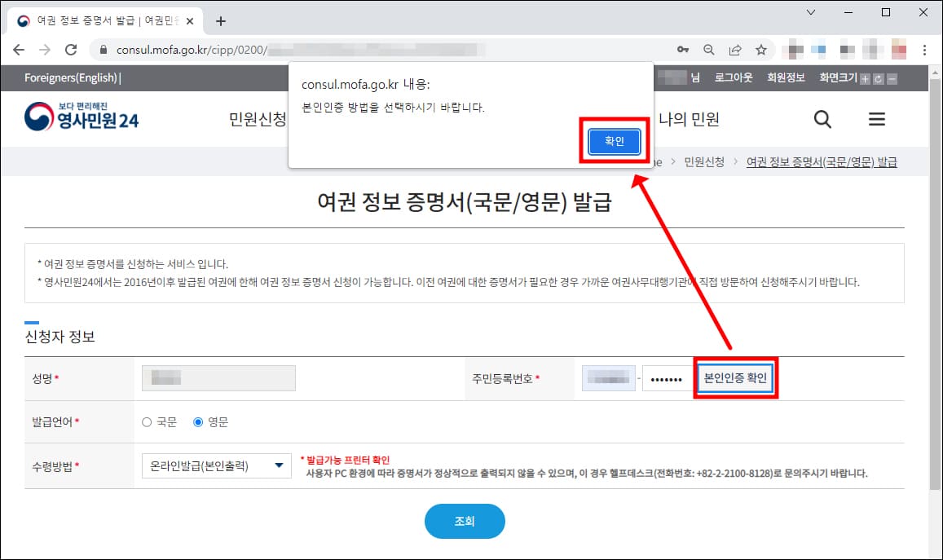Open the saved passwords key icon
This screenshot has width=943, height=560.
683,49
